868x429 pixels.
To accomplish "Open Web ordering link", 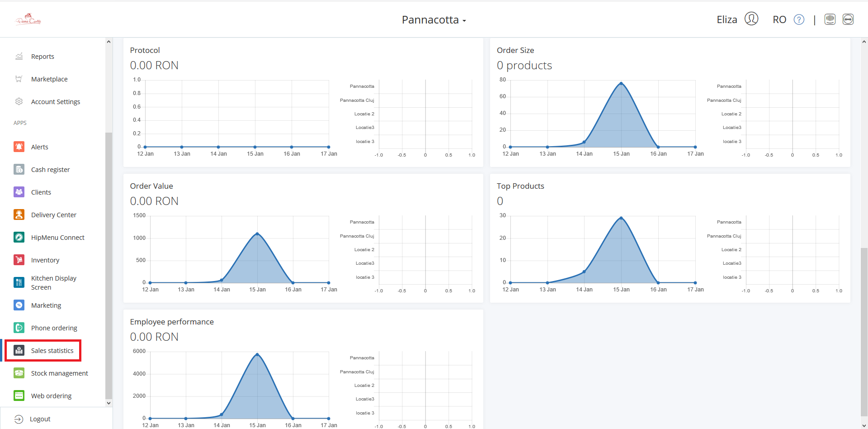I will click(x=52, y=396).
